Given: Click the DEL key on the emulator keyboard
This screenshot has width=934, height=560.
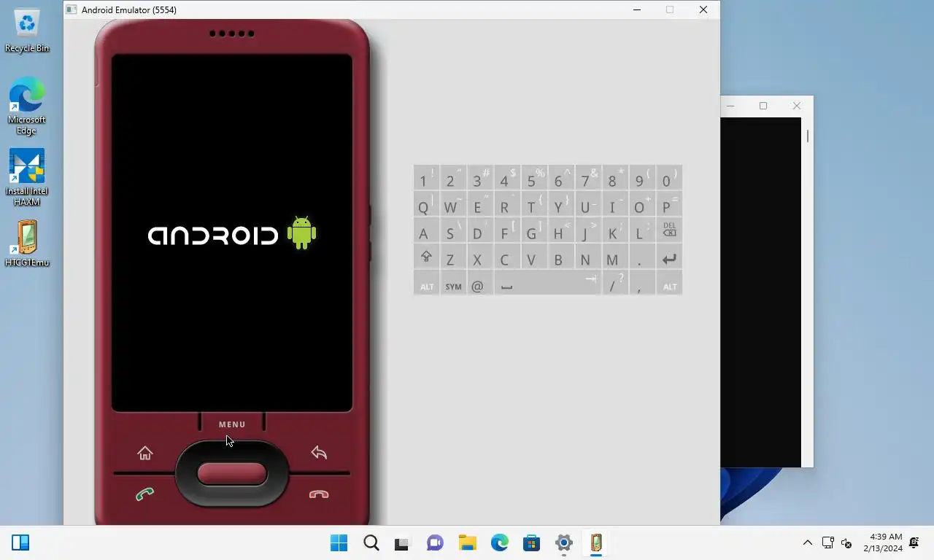Looking at the screenshot, I should pyautogui.click(x=669, y=231).
